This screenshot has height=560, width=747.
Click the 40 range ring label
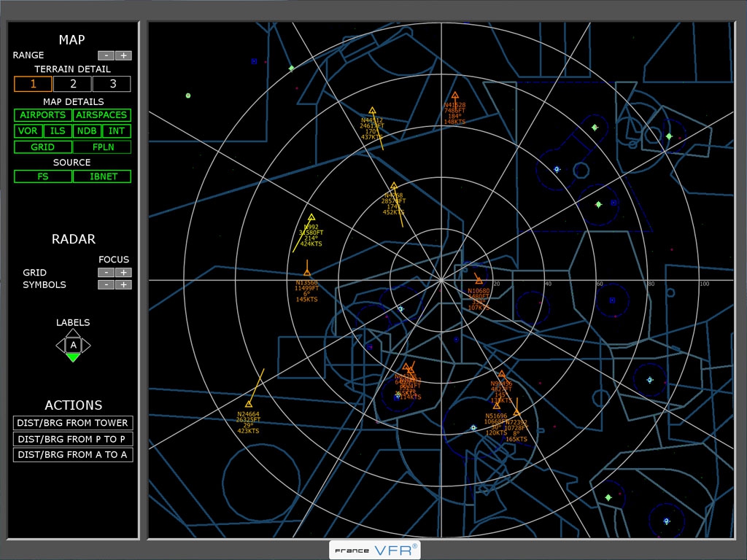[x=548, y=284]
